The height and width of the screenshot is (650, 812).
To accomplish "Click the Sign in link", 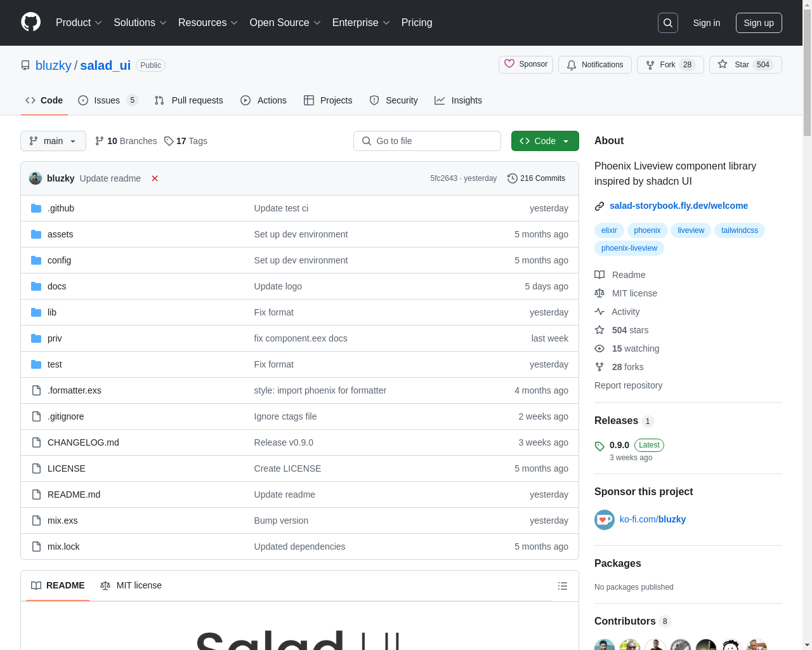I will pyautogui.click(x=707, y=23).
